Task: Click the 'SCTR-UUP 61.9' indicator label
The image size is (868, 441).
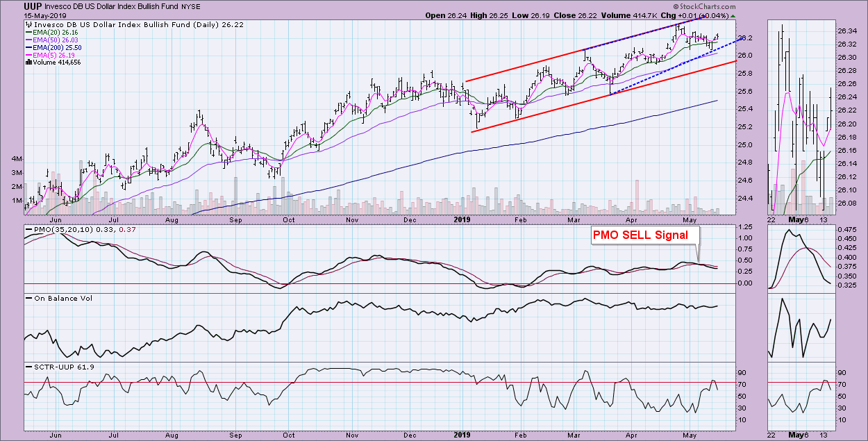Action: pos(59,367)
